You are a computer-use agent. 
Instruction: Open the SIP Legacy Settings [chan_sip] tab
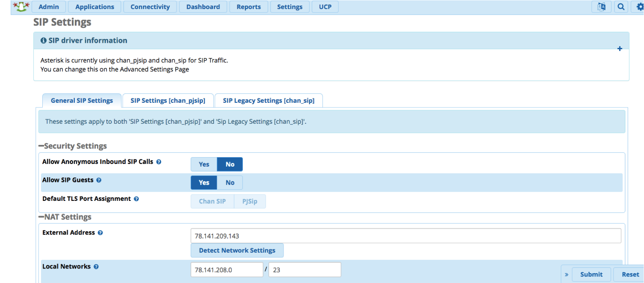point(269,100)
